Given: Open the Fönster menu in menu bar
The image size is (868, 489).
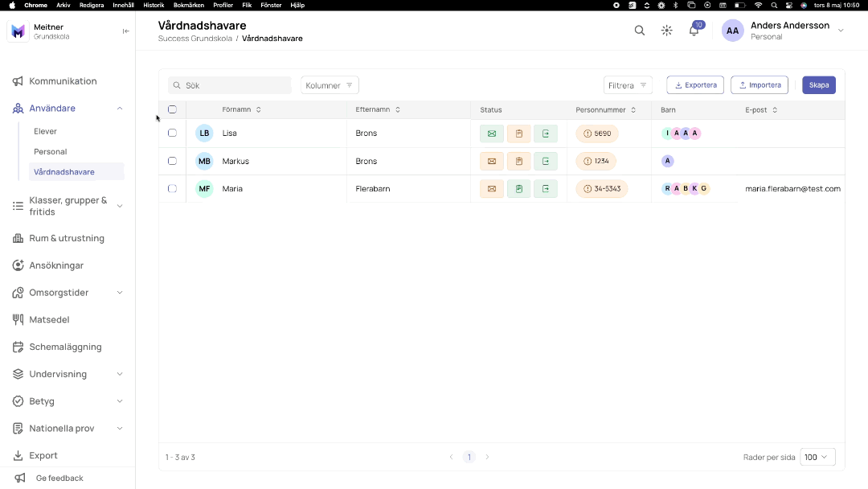Looking at the screenshot, I should [x=271, y=5].
